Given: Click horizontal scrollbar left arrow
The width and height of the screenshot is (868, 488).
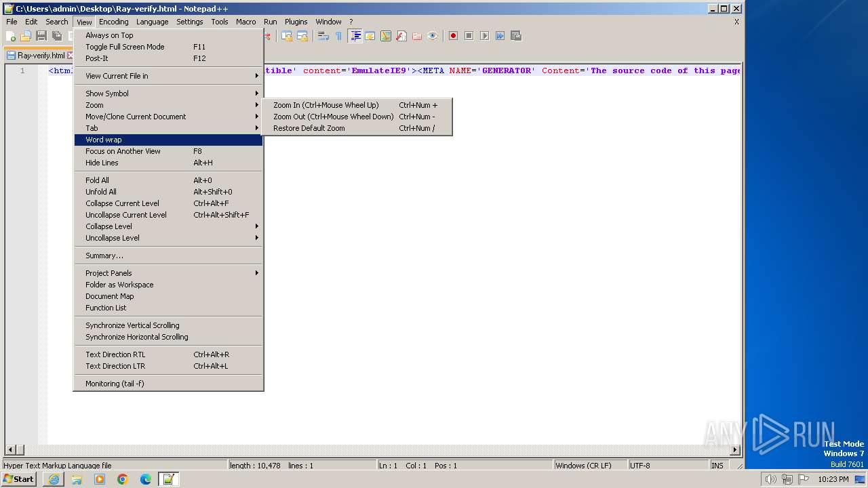Looking at the screenshot, I should pos(9,450).
